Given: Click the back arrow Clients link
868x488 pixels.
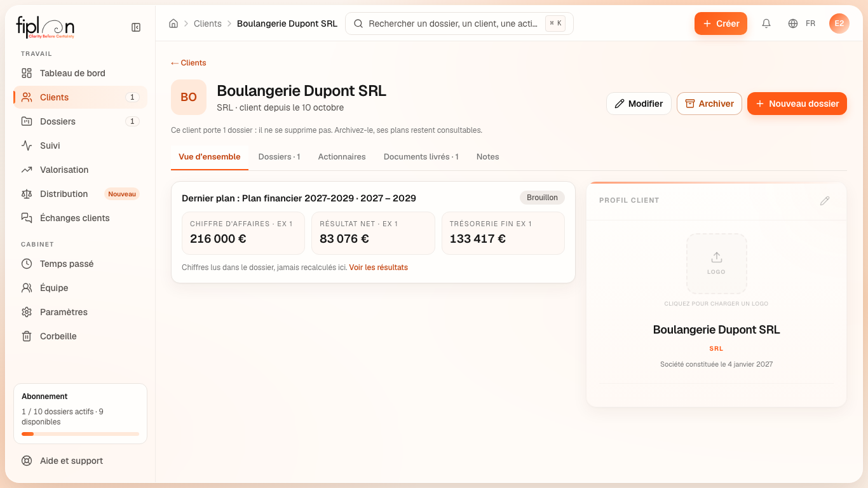Looking at the screenshot, I should 188,63.
